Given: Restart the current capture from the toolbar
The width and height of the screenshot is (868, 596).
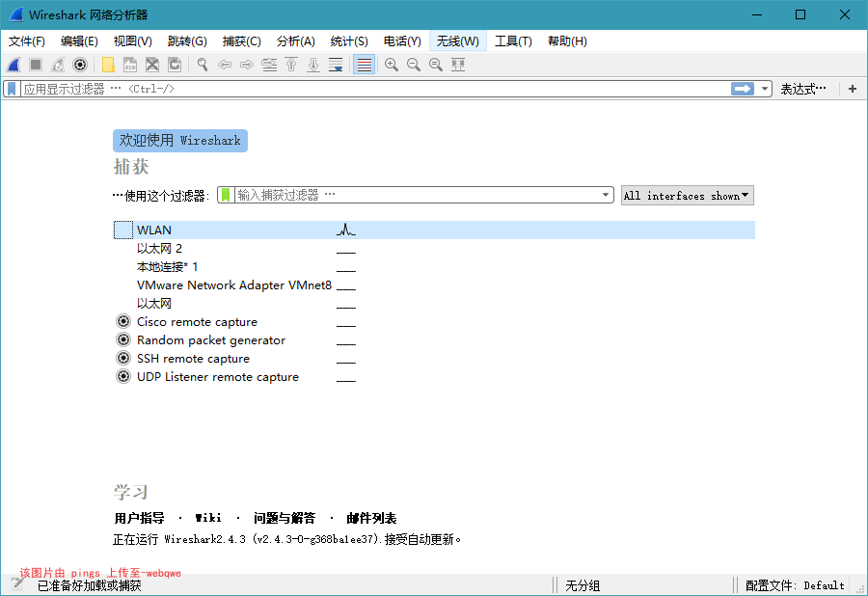Looking at the screenshot, I should coord(58,65).
